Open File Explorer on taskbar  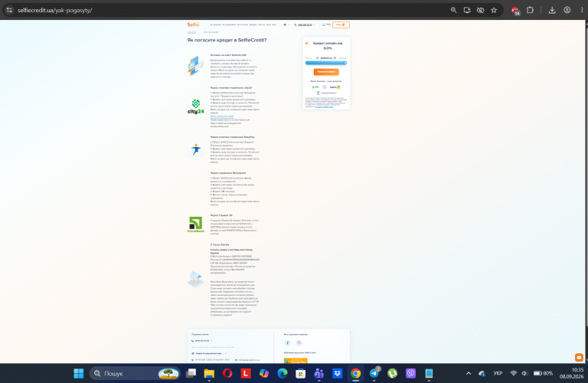click(x=209, y=373)
